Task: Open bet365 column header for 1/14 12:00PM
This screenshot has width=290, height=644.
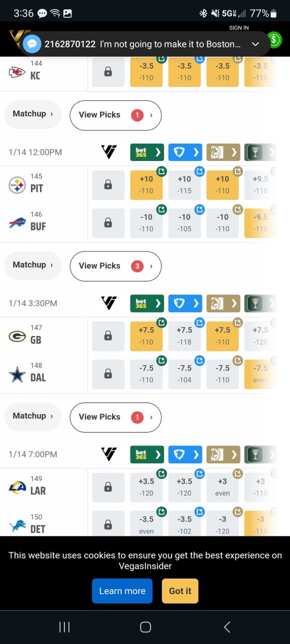Action: 147,152
